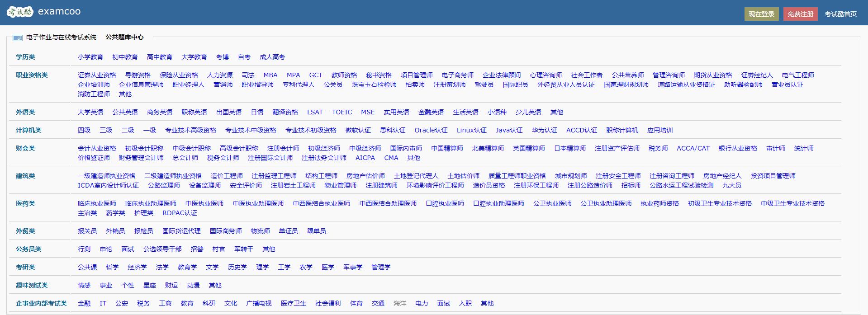
Task: Open the 高中教育 category
Action: [x=160, y=57]
